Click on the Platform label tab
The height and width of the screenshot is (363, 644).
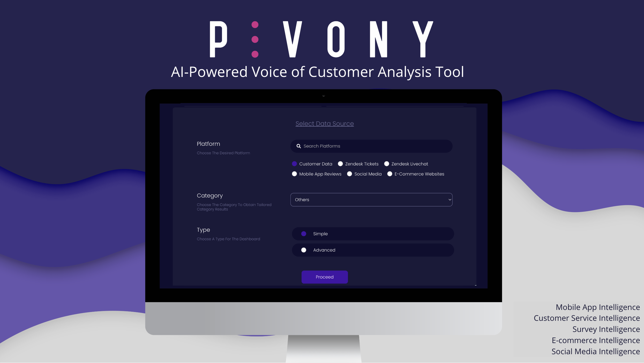208,143
